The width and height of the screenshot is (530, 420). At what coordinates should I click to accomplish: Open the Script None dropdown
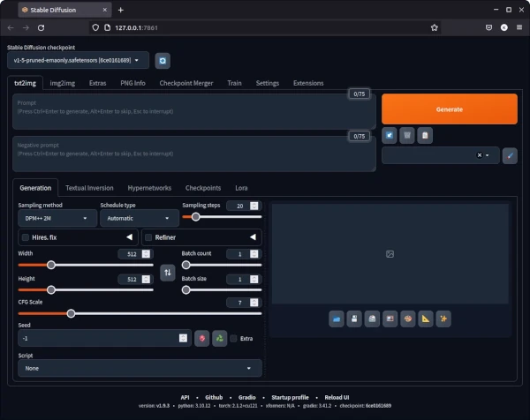click(x=140, y=368)
